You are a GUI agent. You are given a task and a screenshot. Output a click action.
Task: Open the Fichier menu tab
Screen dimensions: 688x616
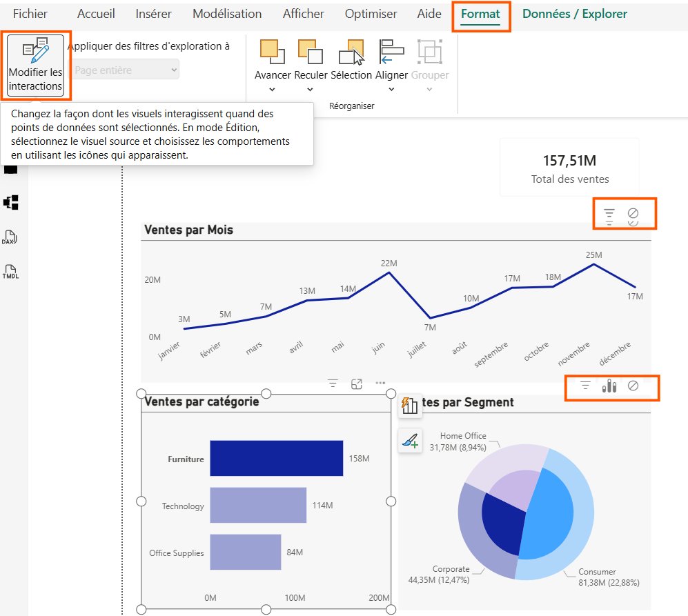pyautogui.click(x=30, y=14)
